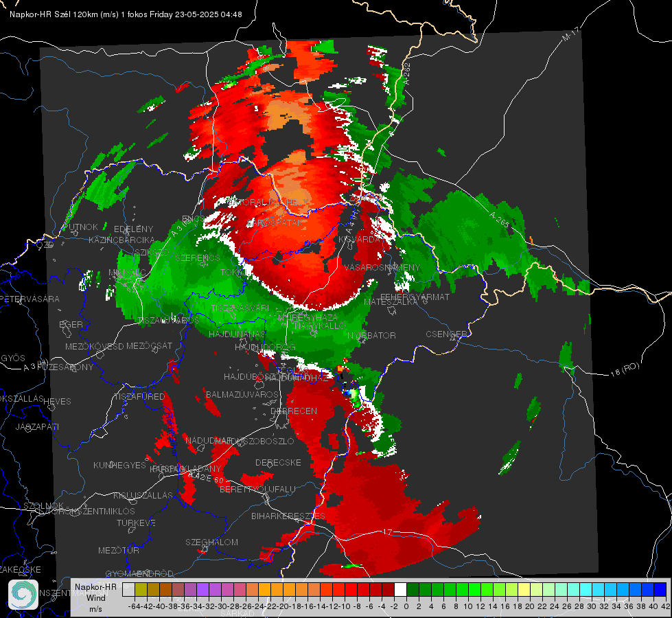Click the Napkor-HR Wind m/s legend title
672x618 pixels.
95,597
